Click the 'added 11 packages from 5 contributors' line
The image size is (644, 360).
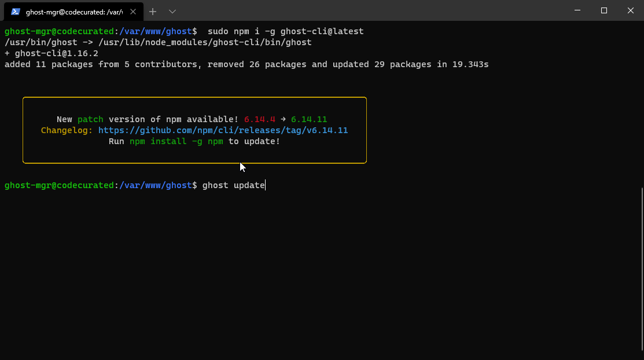(x=246, y=64)
